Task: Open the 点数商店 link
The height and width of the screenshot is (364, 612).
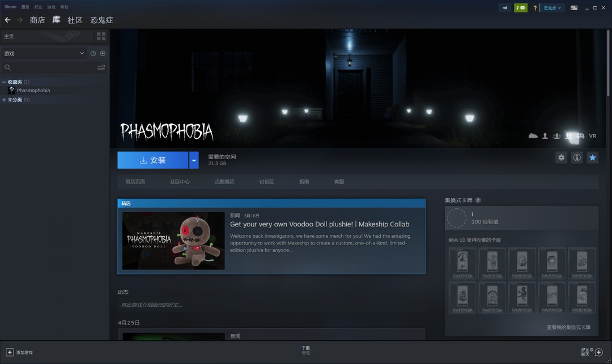Action: click(x=224, y=182)
